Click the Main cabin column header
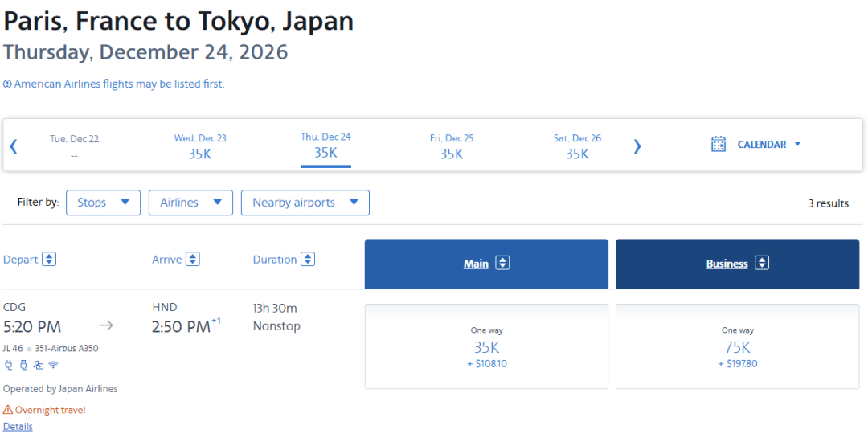 click(x=486, y=264)
